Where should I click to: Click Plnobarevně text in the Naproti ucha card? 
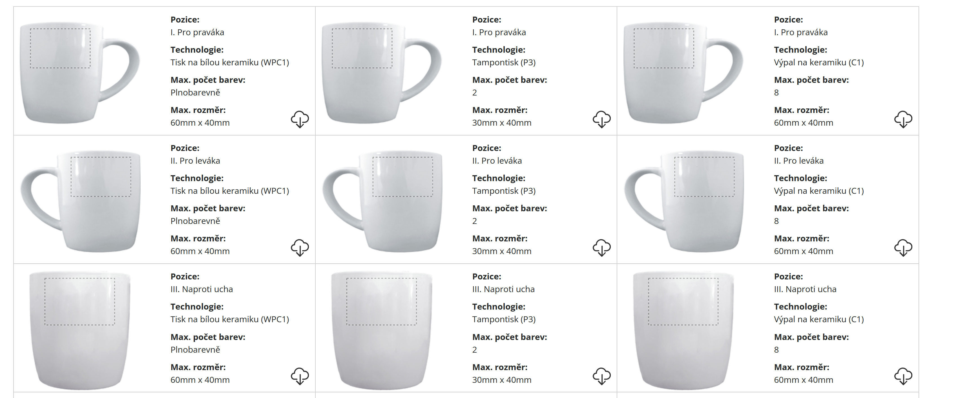click(195, 350)
